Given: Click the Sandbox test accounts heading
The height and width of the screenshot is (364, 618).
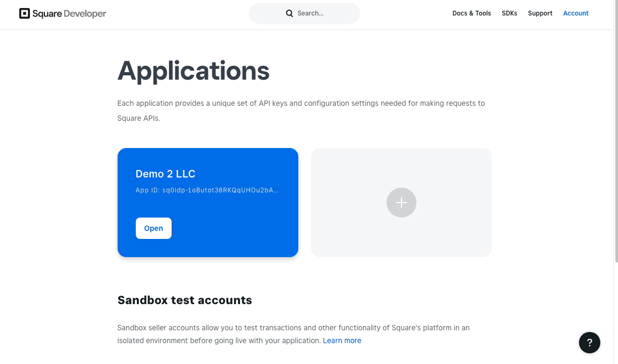Looking at the screenshot, I should point(184,300).
